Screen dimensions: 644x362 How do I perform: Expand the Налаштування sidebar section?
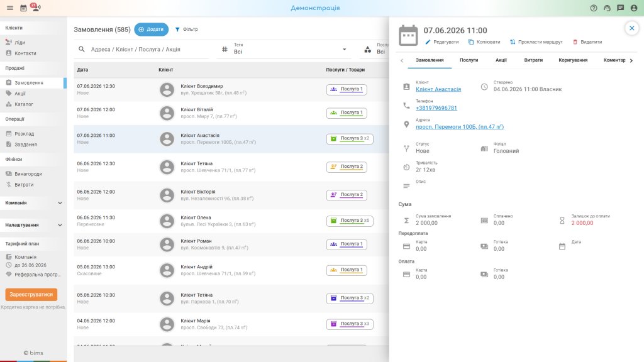(33, 225)
